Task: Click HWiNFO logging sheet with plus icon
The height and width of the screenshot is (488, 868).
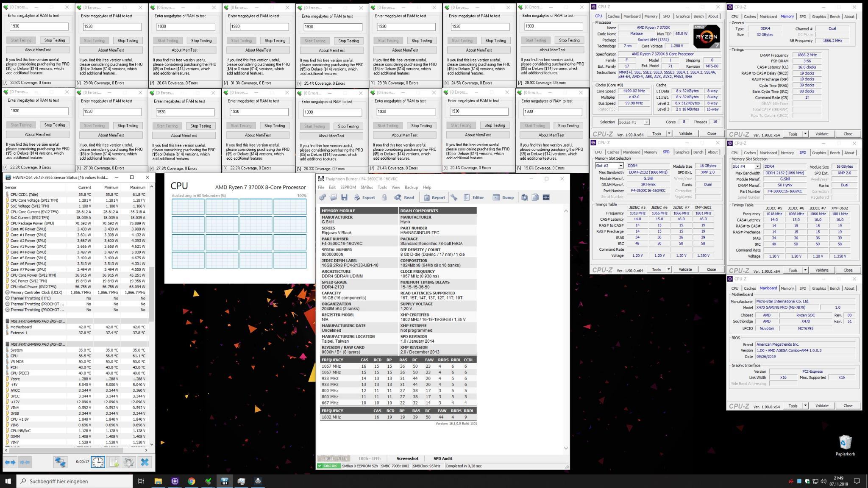Action: pos(114,462)
